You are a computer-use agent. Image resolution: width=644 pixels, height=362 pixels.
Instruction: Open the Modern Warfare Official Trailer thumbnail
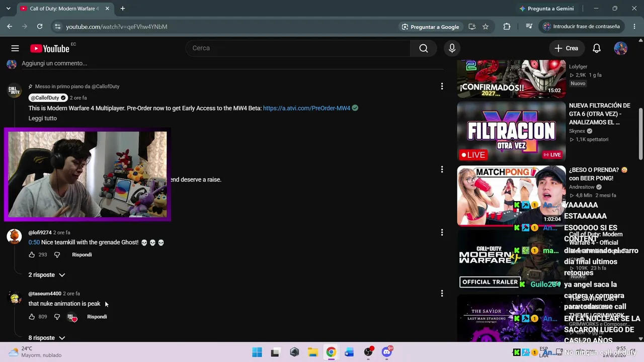(511, 260)
